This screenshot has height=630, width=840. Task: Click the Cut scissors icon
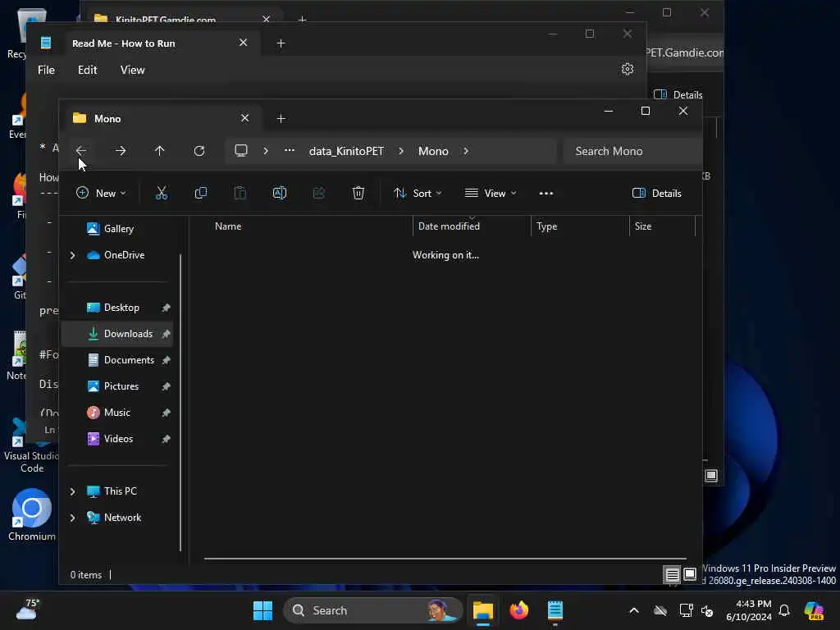pyautogui.click(x=162, y=194)
